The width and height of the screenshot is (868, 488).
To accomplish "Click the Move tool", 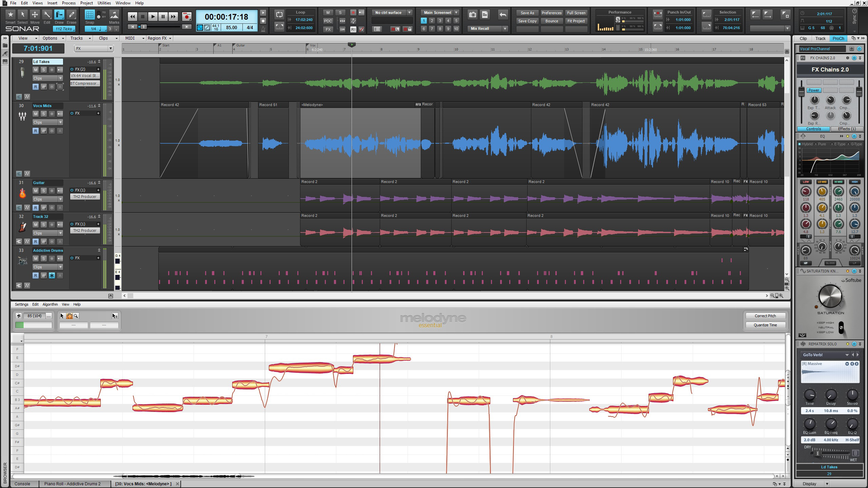I will point(35,15).
